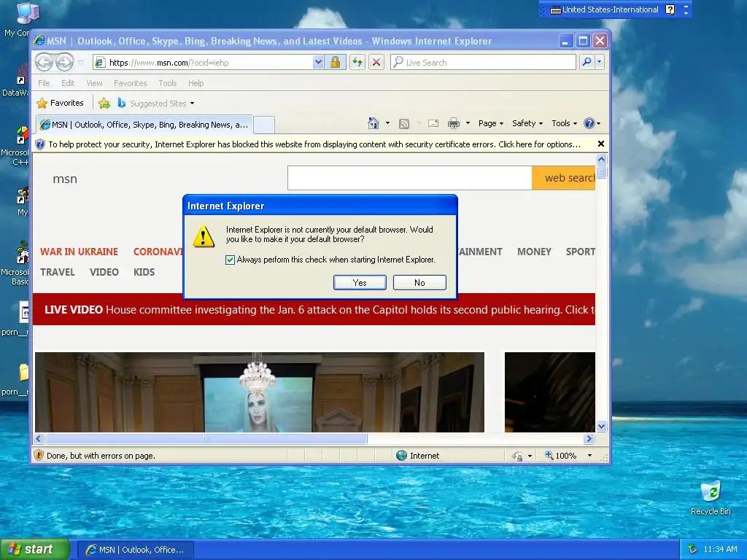Image resolution: width=747 pixels, height=560 pixels.
Task: Click the Print icon
Action: tap(454, 124)
